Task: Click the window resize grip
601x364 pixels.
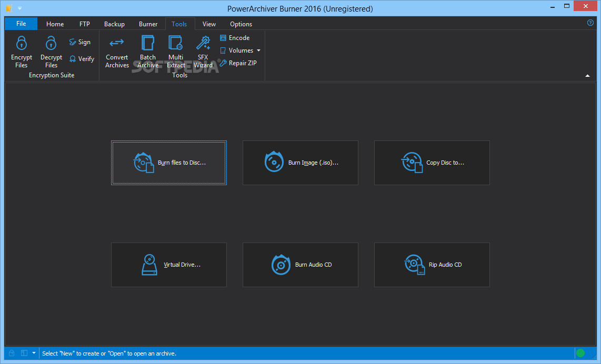Action: (x=595, y=357)
